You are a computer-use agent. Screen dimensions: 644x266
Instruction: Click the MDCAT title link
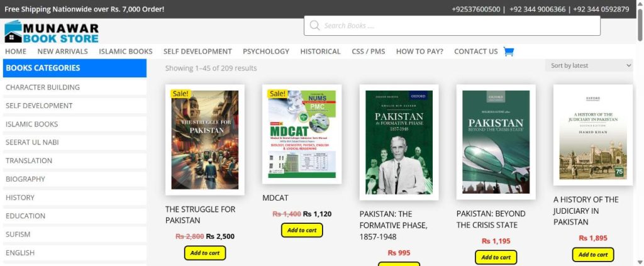coord(275,198)
